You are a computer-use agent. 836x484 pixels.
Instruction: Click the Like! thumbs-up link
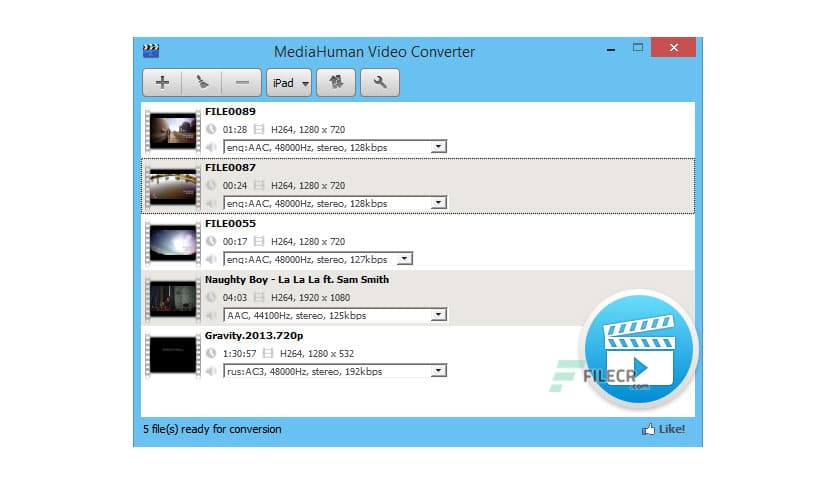(x=663, y=429)
